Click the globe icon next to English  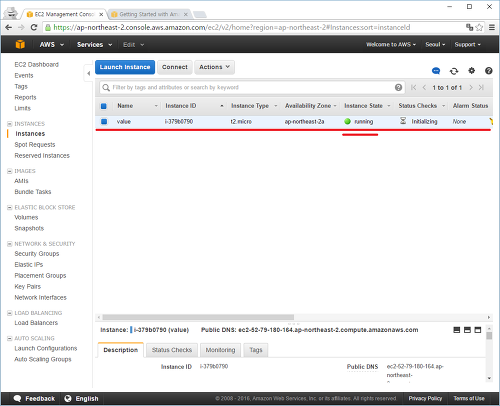pos(68,399)
